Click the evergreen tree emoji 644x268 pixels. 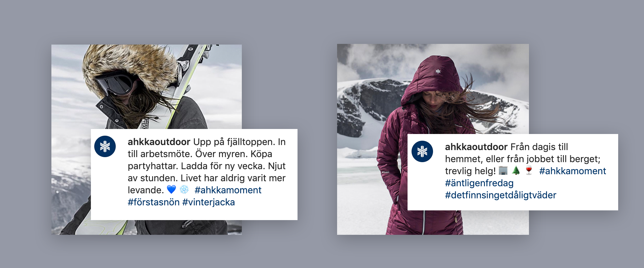click(x=516, y=171)
